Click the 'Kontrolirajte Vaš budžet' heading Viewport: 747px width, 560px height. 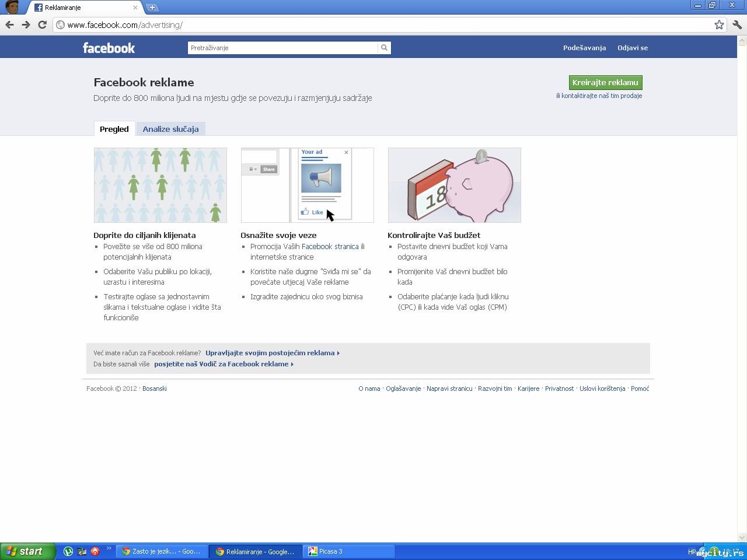434,235
